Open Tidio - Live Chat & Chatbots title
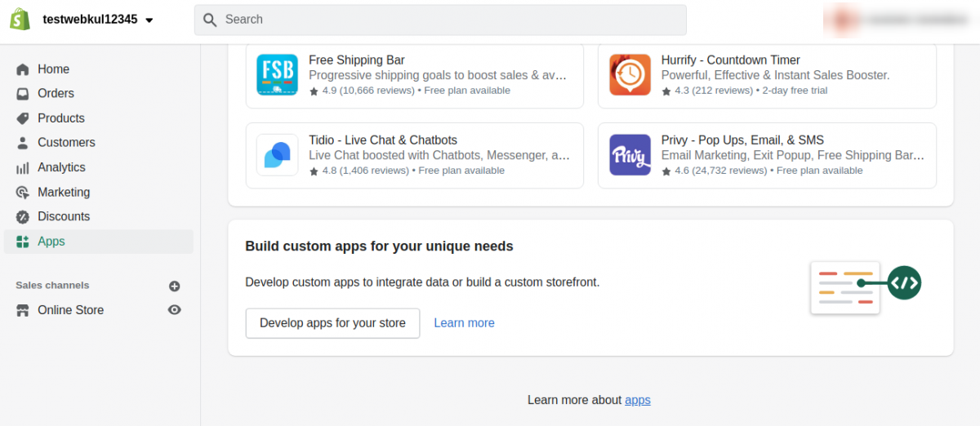Viewport: 980px width, 426px height. [383, 140]
